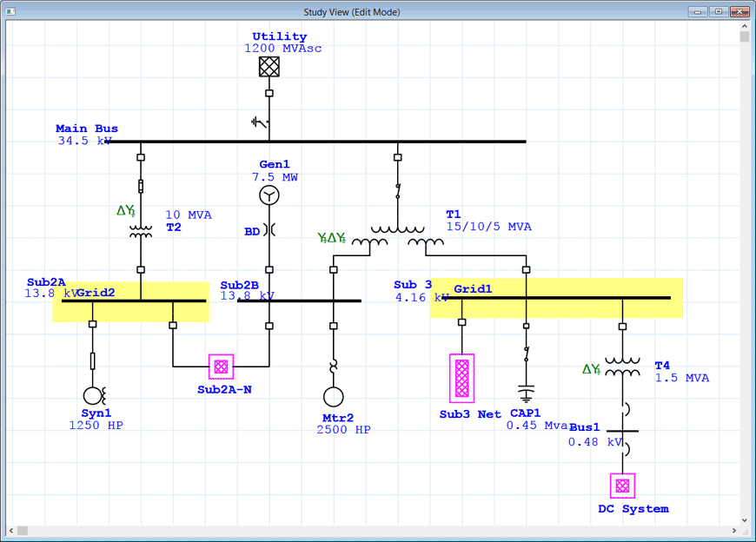Maximize the Study View window

(719, 11)
